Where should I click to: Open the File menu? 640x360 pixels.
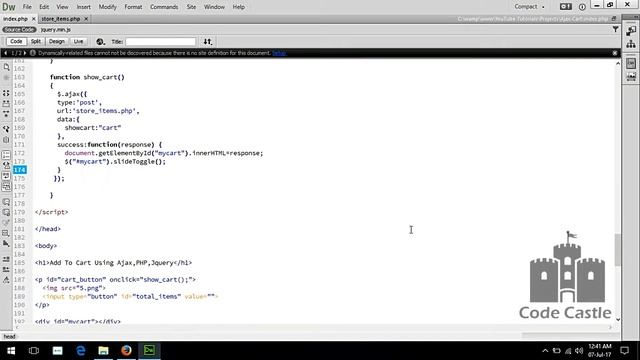(27, 7)
